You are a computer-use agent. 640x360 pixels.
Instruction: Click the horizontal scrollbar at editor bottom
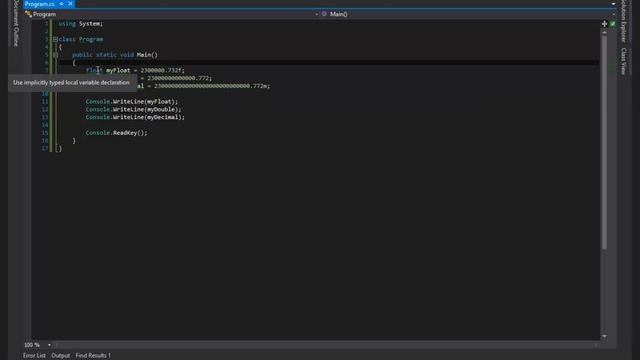point(326,345)
